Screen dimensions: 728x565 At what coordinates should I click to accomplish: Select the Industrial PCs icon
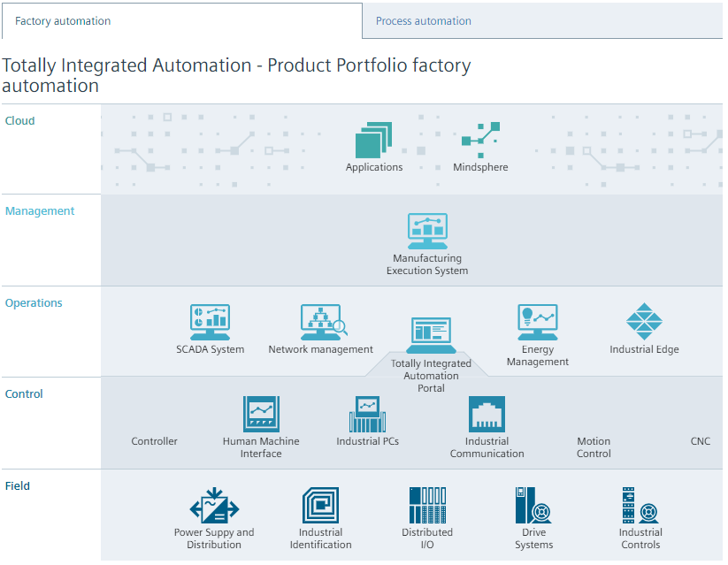point(367,414)
